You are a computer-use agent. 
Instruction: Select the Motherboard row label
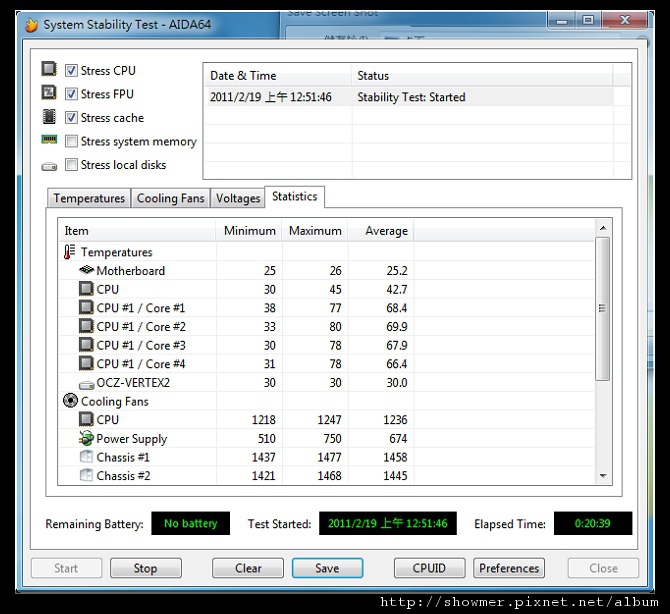tap(130, 270)
